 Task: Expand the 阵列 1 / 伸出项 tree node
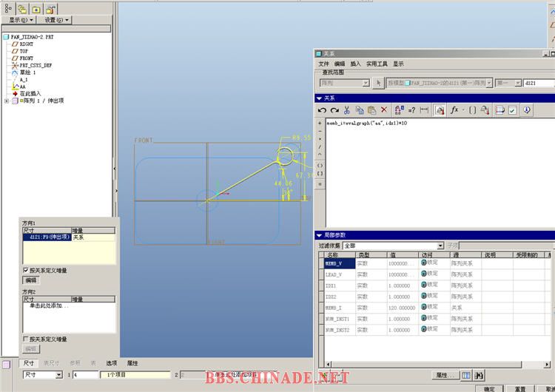(7, 101)
